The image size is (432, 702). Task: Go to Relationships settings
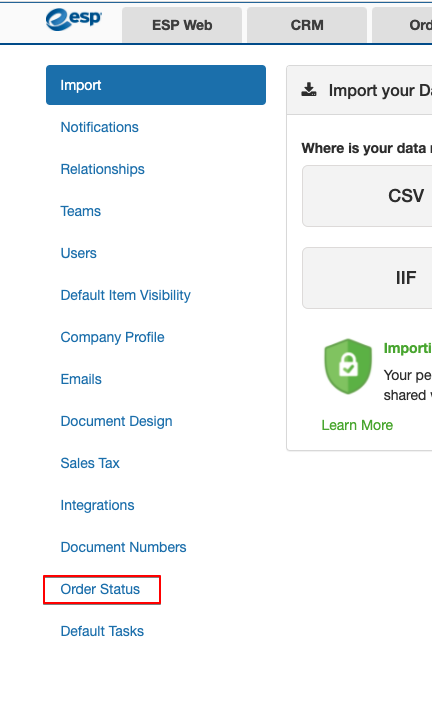coord(103,169)
